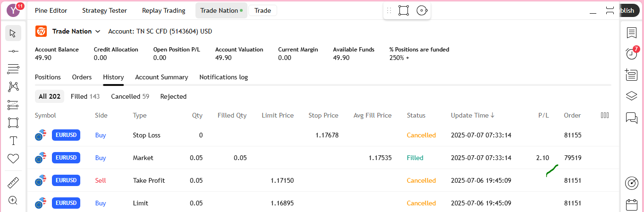Open the ruler measure tool
Image resolution: width=644 pixels, height=212 pixels.
point(13,182)
